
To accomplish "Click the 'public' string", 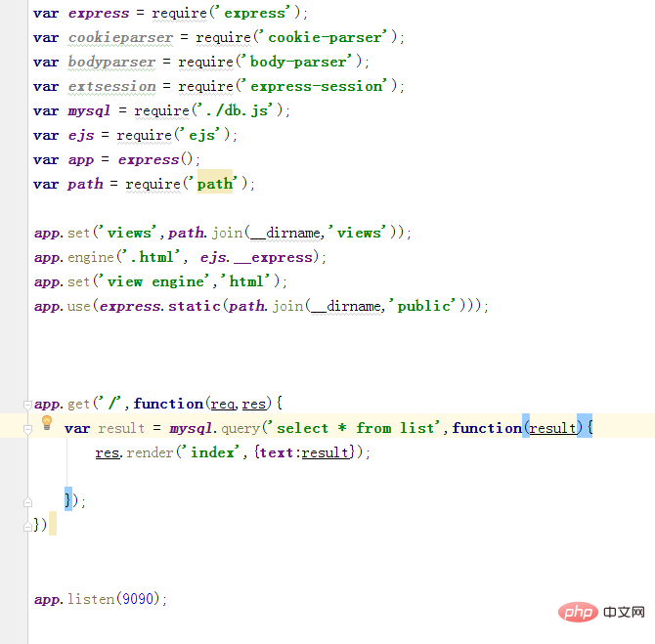I will click(423, 306).
